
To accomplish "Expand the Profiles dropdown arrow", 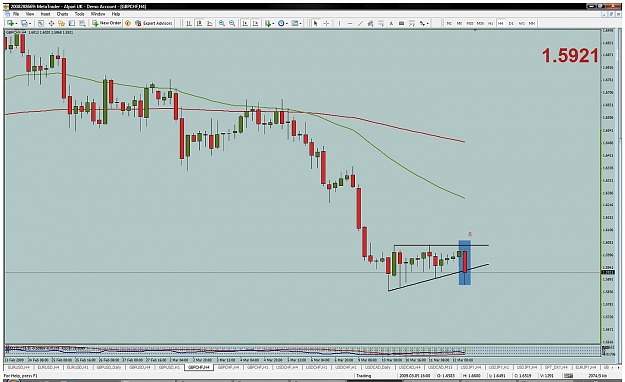I will (30, 24).
